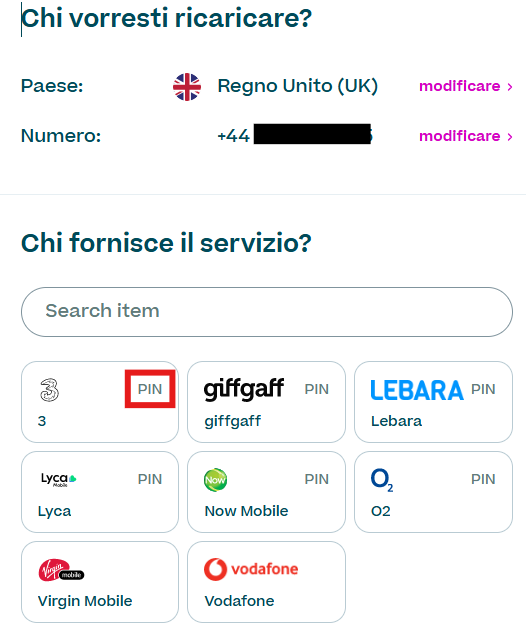Screen dimensions: 526x634
Task: Select the Virgin Mobile provider name
Action: 85,601
